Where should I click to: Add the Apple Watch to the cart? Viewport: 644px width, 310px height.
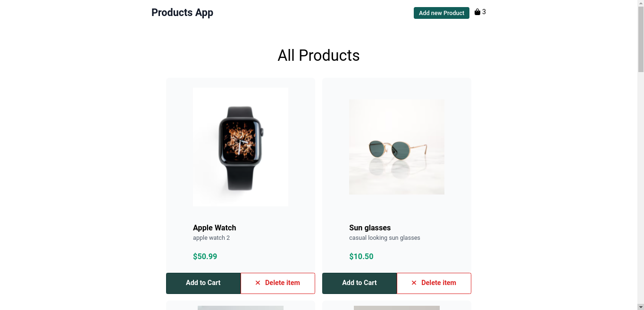click(203, 283)
